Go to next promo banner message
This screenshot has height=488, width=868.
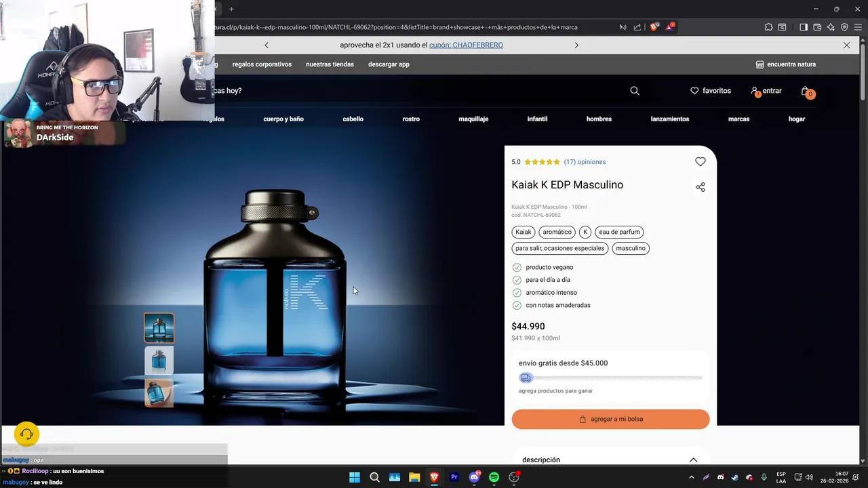pos(576,45)
